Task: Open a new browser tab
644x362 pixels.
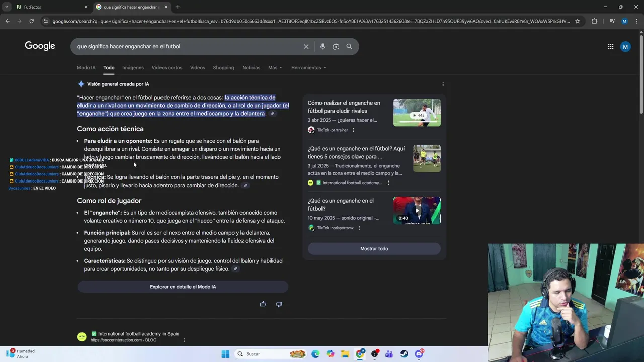Action: 178,7
